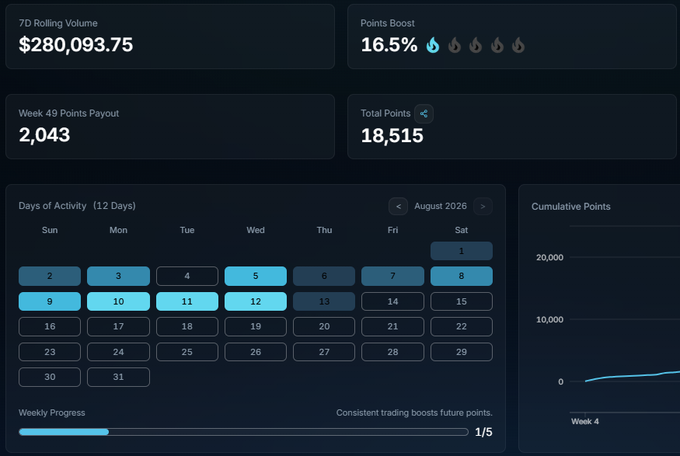Open day 11 in activity calendar
The height and width of the screenshot is (456, 680).
187,301
